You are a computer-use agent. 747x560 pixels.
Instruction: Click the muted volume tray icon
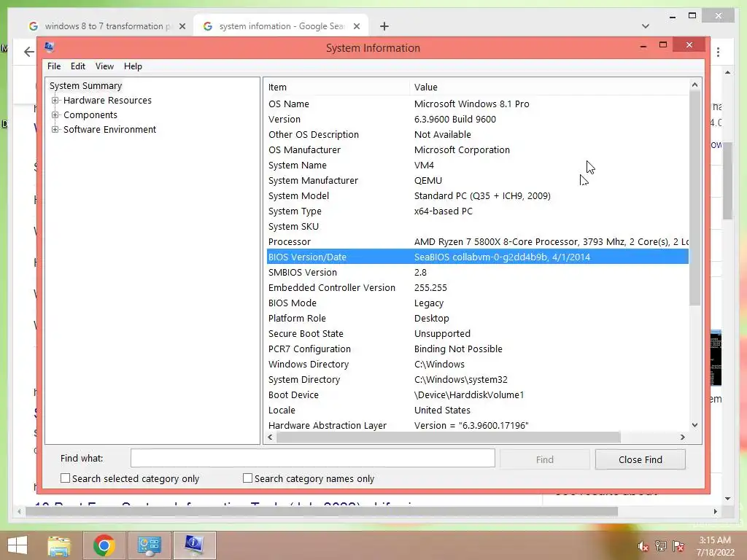643,546
